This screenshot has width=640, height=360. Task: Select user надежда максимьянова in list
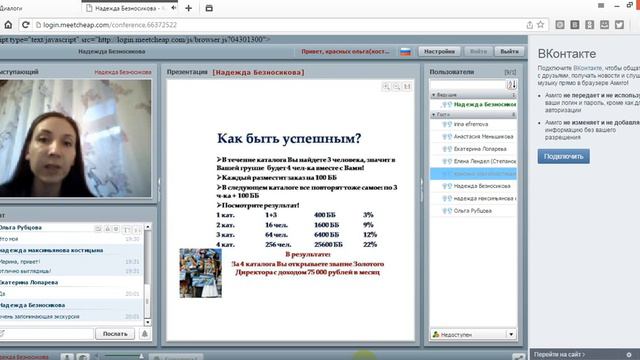pos(473,198)
